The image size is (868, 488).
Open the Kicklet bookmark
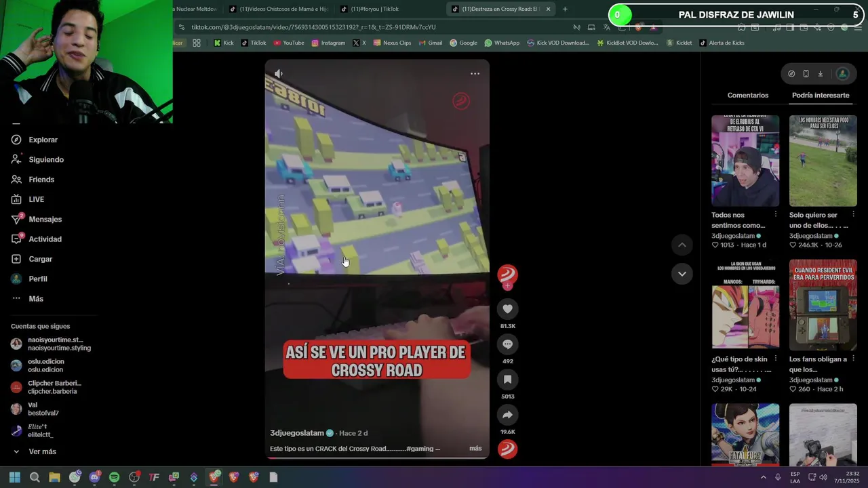click(679, 43)
